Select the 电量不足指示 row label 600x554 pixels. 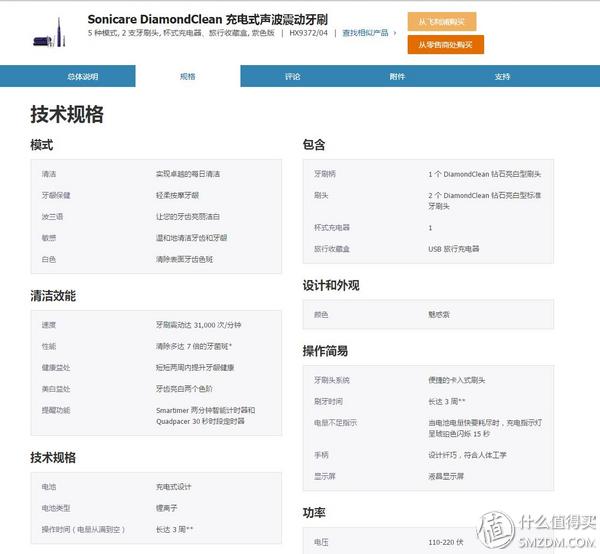[x=335, y=423]
